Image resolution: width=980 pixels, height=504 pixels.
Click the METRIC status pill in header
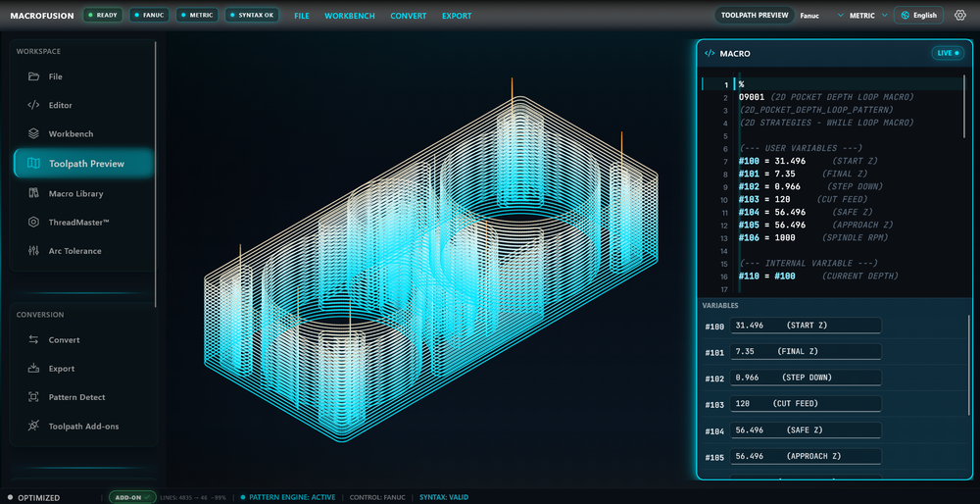pyautogui.click(x=196, y=15)
